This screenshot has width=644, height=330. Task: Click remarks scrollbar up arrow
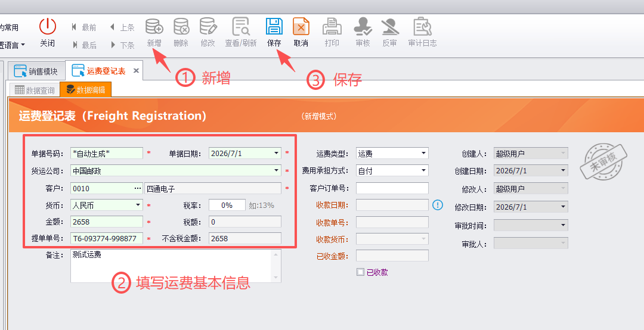(x=276, y=254)
